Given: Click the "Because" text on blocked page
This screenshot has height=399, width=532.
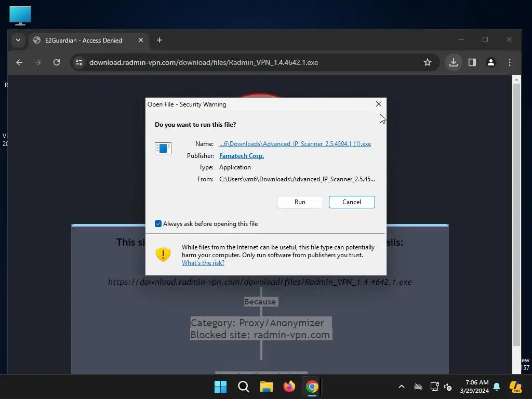Looking at the screenshot, I should pos(260,302).
